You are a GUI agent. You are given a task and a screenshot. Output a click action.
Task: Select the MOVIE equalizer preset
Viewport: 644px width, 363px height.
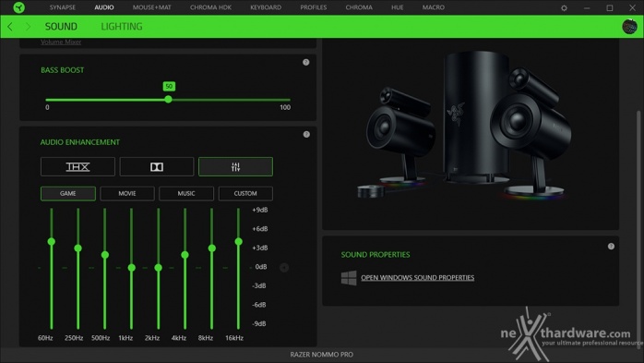(127, 193)
